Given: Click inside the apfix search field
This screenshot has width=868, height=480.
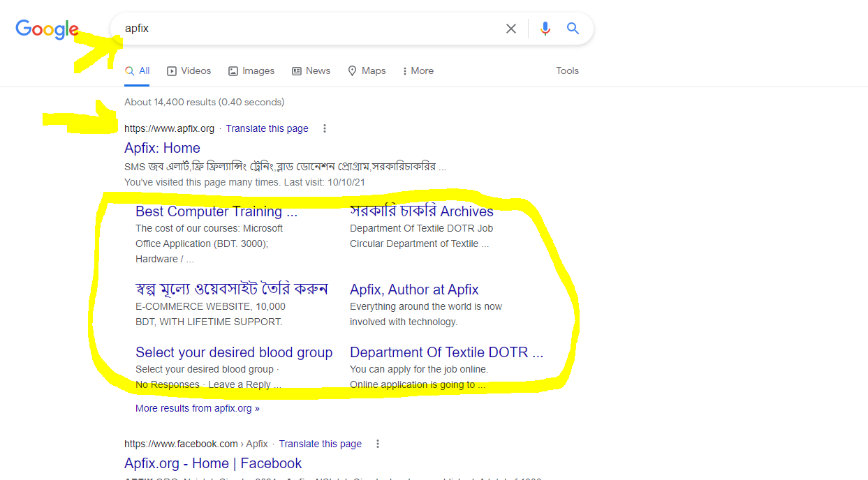Looking at the screenshot, I should 307,29.
